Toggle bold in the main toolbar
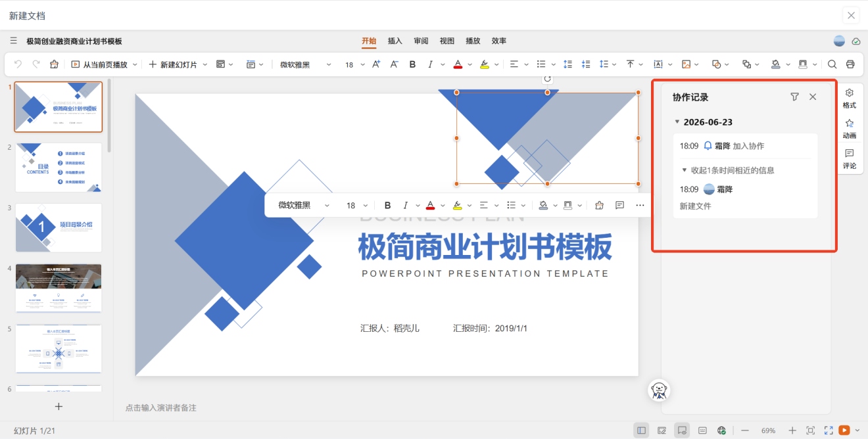The height and width of the screenshot is (439, 868). (x=412, y=64)
